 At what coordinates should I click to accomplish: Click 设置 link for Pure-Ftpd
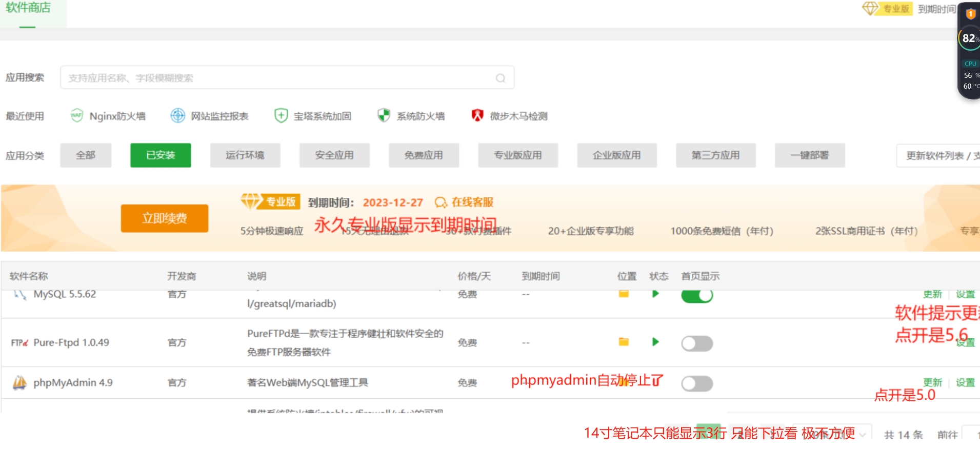[x=965, y=343]
